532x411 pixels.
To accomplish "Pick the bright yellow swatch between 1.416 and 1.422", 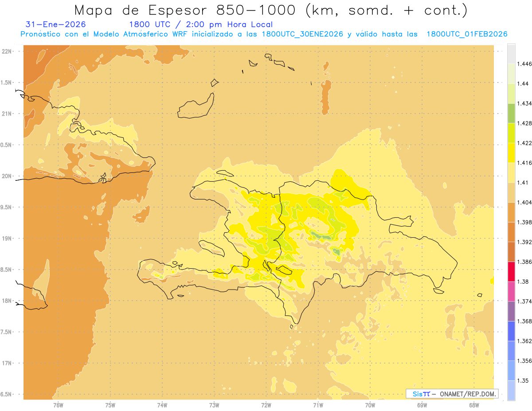I will [x=511, y=153].
